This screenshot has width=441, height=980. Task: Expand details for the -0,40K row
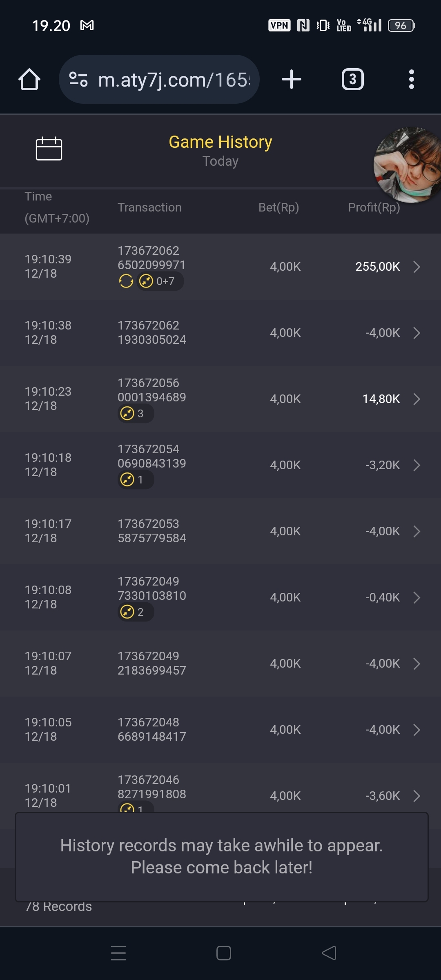point(416,597)
